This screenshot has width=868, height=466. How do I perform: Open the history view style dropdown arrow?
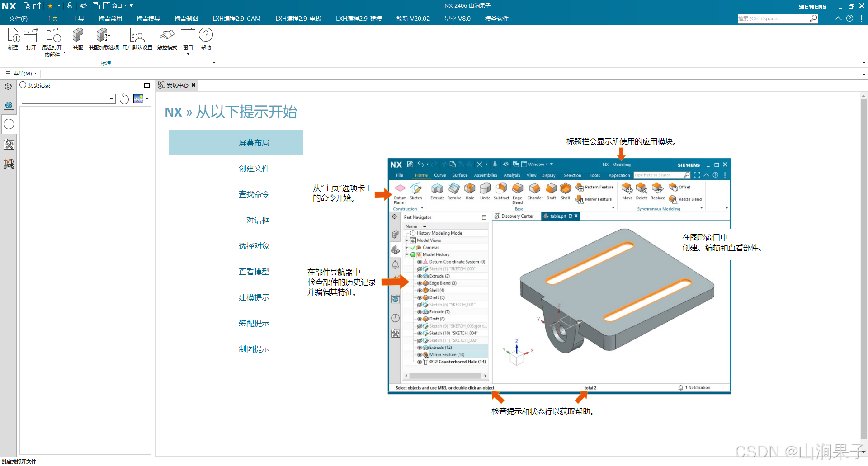click(147, 99)
